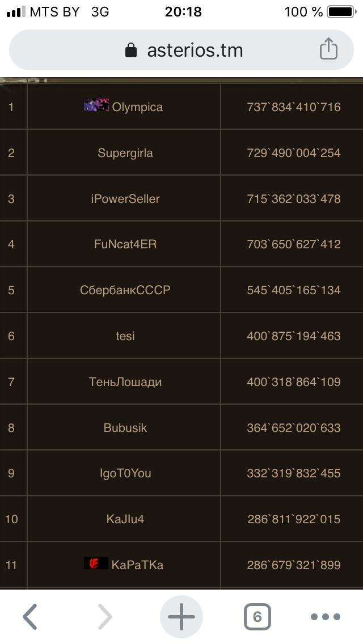This screenshot has width=363, height=644.
Task: Tap the battery indicator in status bar
Action: pos(340,12)
